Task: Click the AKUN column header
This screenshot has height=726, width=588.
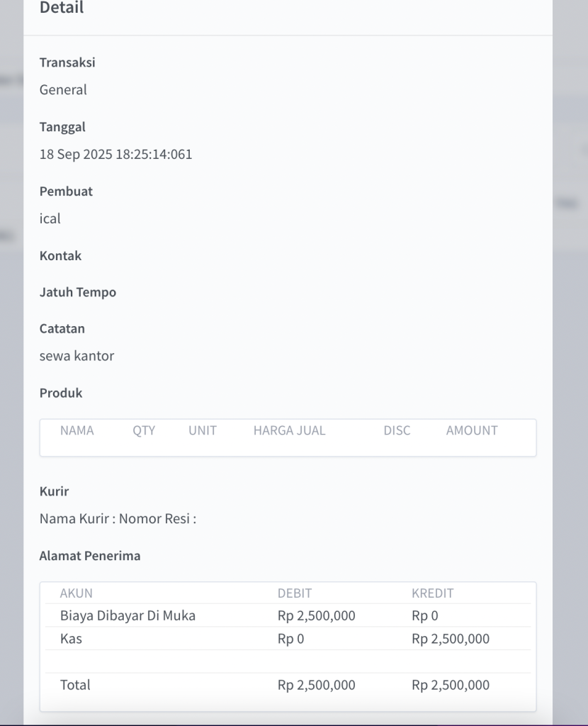Action: pyautogui.click(x=77, y=593)
